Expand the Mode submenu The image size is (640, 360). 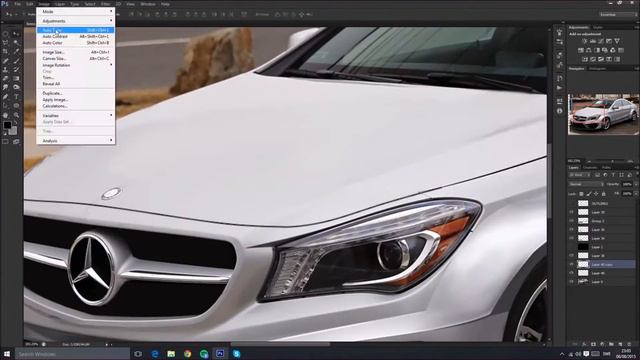pyautogui.click(x=76, y=11)
